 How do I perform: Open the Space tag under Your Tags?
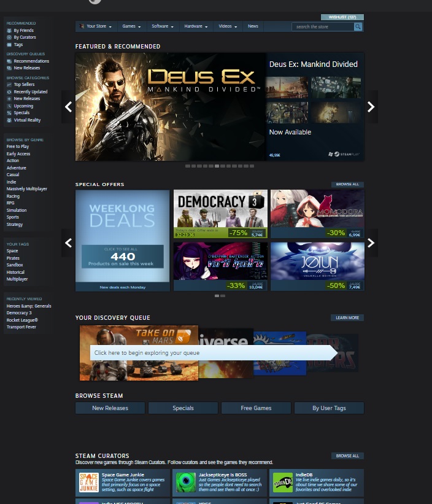(12, 251)
